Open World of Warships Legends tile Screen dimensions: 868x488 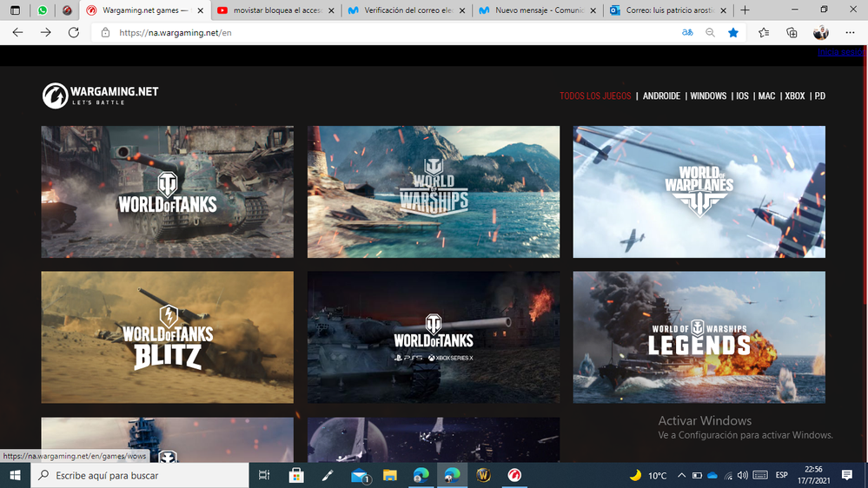(x=699, y=337)
